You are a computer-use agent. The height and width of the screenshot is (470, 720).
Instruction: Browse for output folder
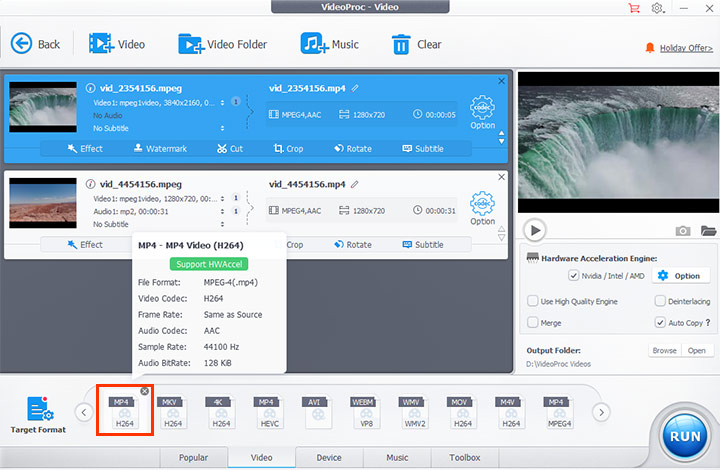(664, 351)
